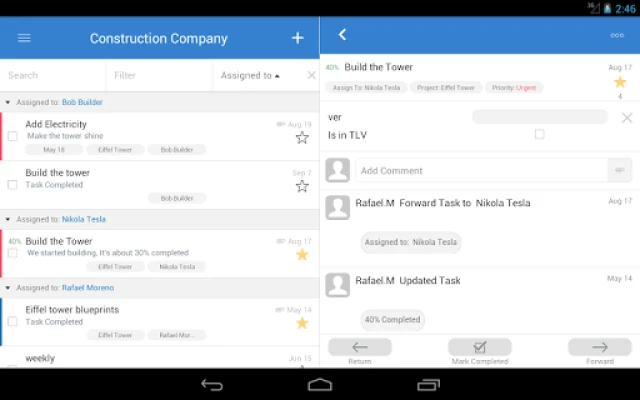
Task: Clear the Assigned to sort with X
Action: click(311, 75)
